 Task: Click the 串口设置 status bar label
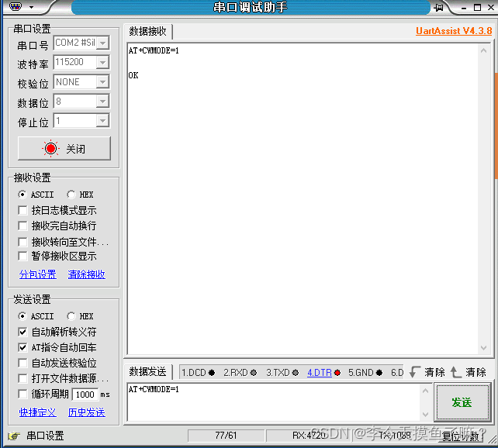click(x=45, y=436)
